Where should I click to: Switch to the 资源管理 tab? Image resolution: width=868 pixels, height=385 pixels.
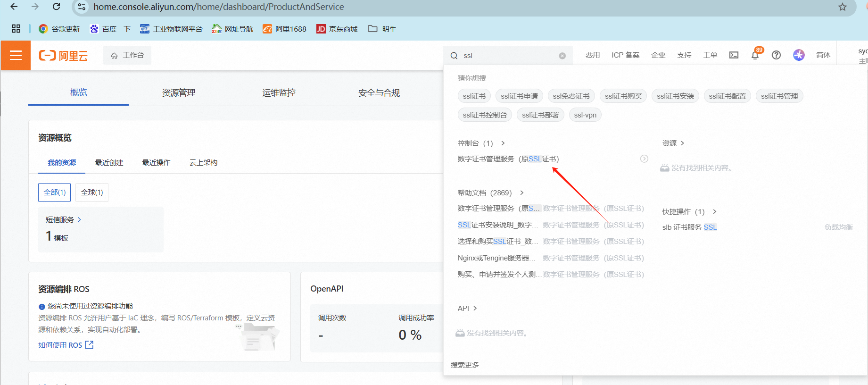coord(179,92)
